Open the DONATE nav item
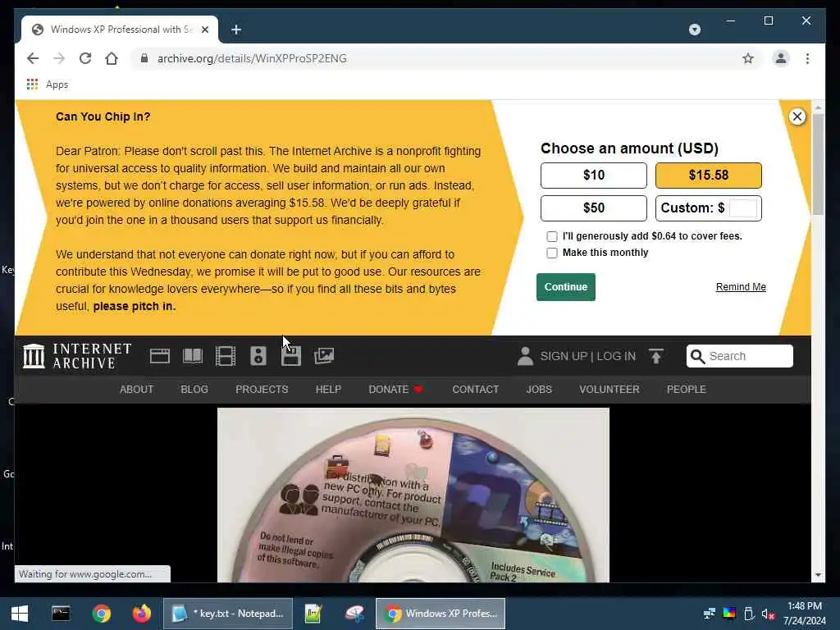The width and height of the screenshot is (840, 630). click(395, 390)
